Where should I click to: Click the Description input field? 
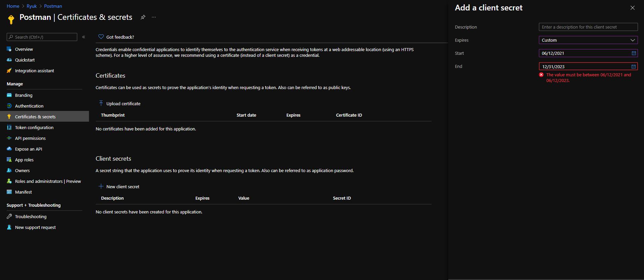pos(588,27)
